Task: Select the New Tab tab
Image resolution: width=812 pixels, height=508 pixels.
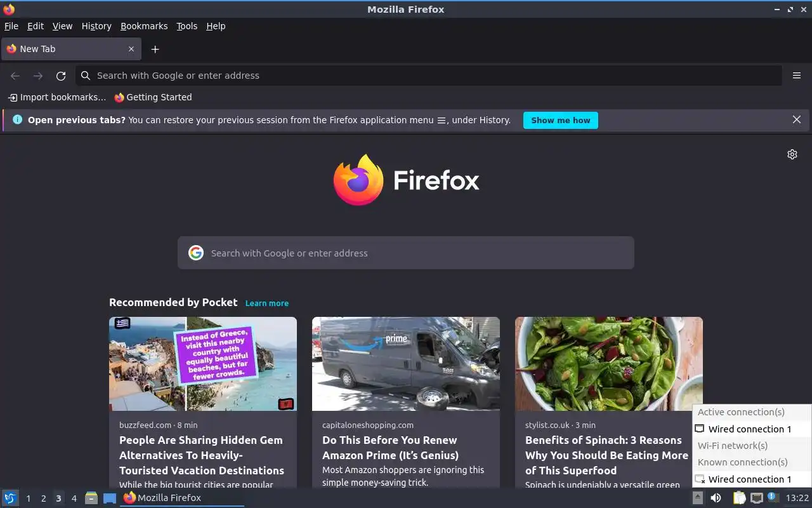Action: click(x=70, y=49)
